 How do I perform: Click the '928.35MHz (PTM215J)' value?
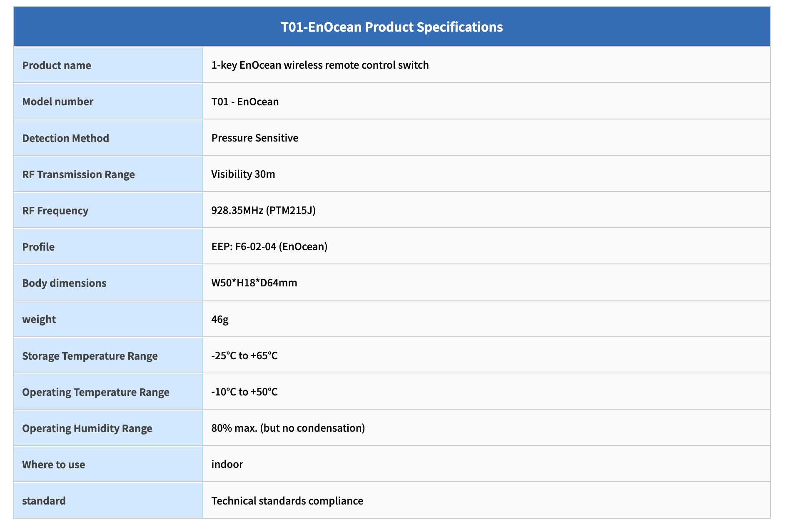pos(264,210)
